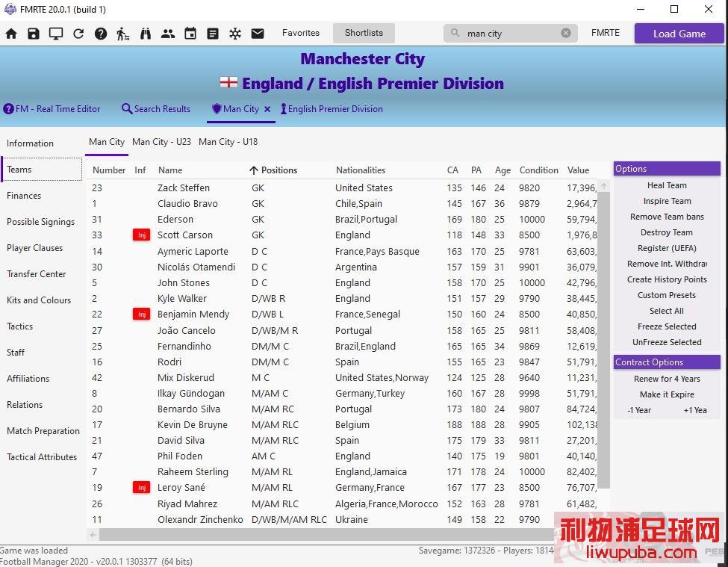Click the magnifier icon in search box
Screen dimensions: 728x567
click(455, 33)
